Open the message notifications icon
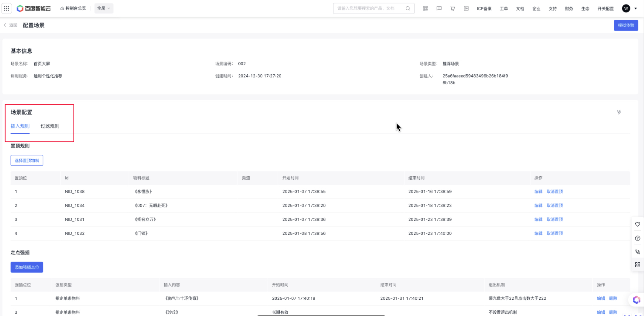Image resolution: width=644 pixels, height=316 pixels. (x=439, y=8)
